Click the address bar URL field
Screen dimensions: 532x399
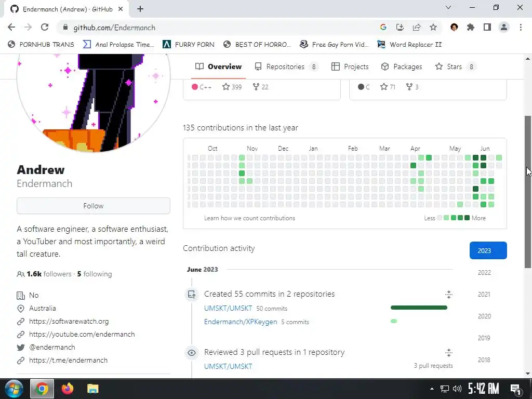coord(217,28)
